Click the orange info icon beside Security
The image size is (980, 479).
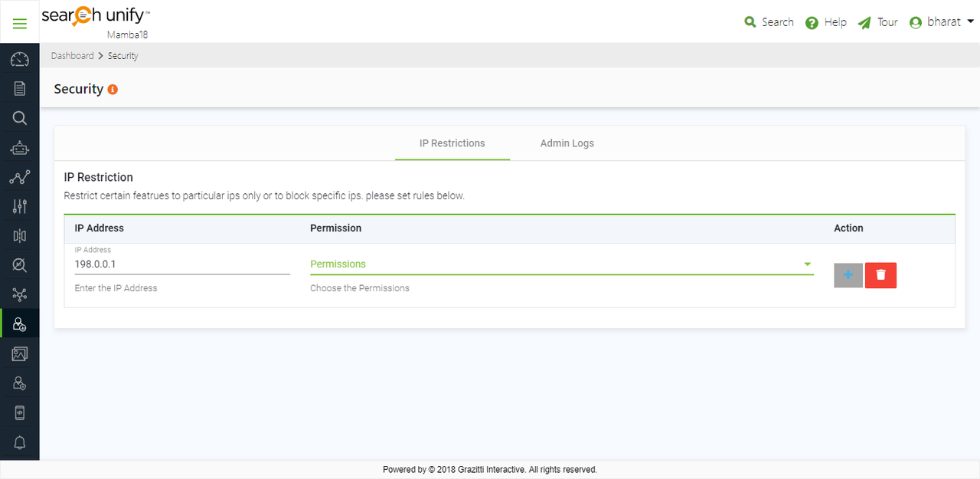(113, 90)
